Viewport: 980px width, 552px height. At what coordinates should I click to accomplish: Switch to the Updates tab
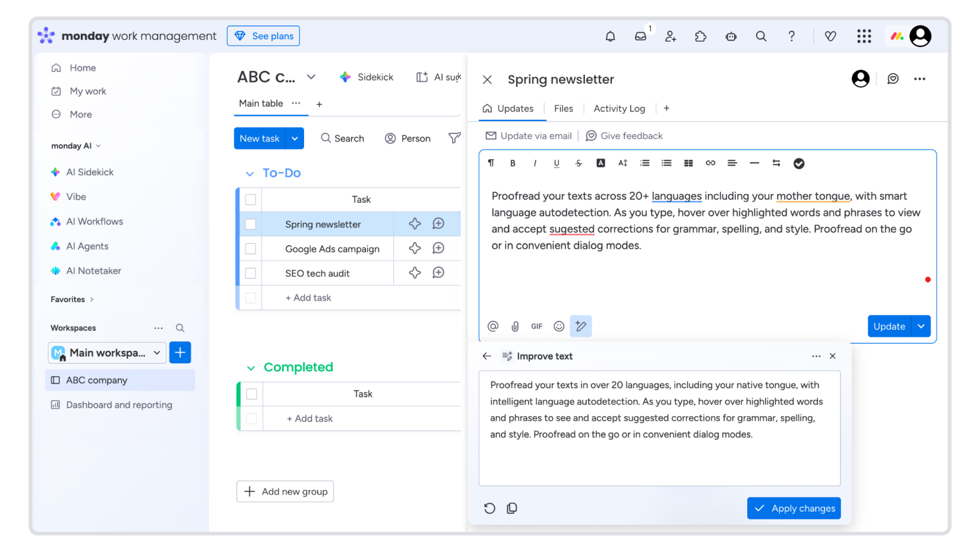pos(508,109)
